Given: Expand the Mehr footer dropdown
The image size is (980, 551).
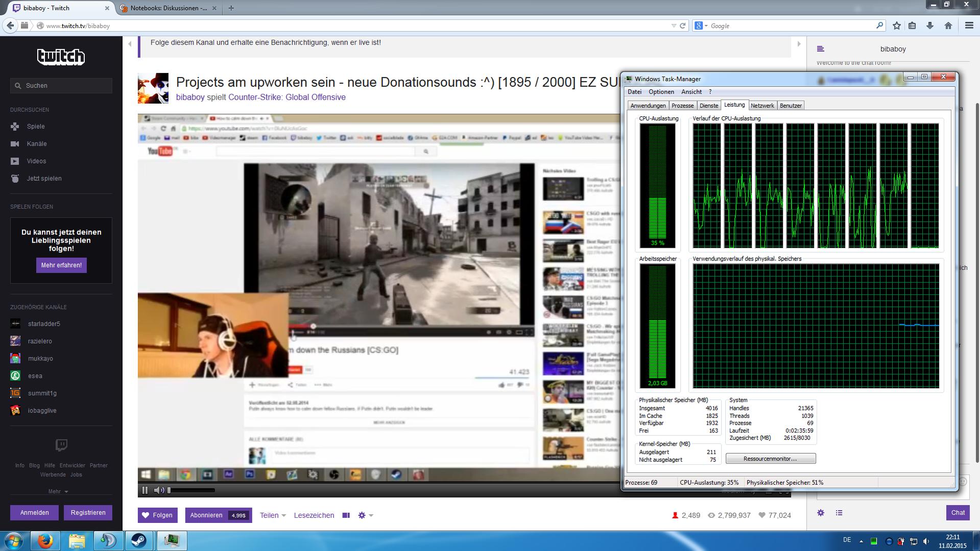Looking at the screenshot, I should pos(58,491).
